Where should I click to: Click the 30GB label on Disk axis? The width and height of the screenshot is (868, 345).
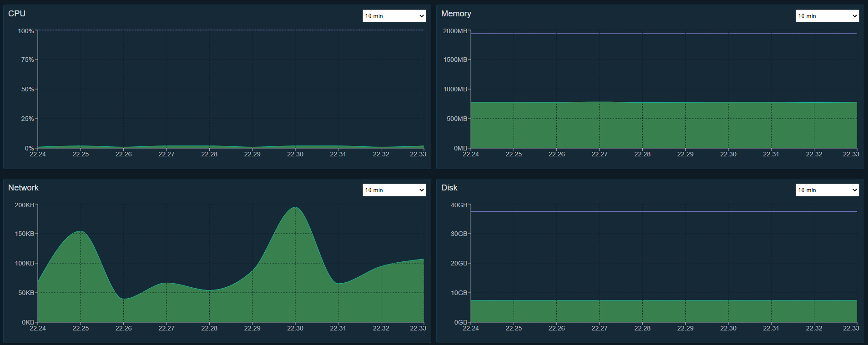point(459,234)
